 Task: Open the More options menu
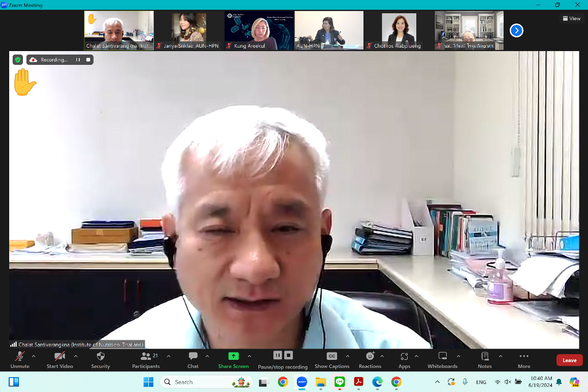(x=524, y=359)
